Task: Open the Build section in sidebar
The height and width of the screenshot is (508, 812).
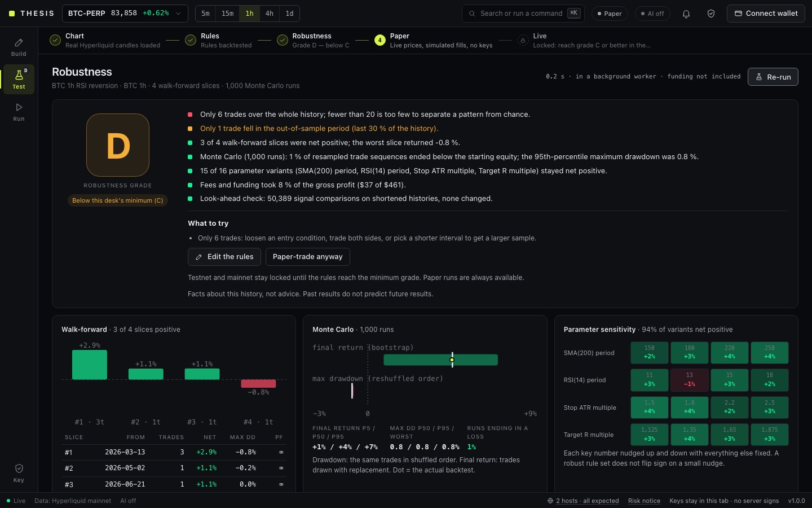Action: [x=19, y=47]
